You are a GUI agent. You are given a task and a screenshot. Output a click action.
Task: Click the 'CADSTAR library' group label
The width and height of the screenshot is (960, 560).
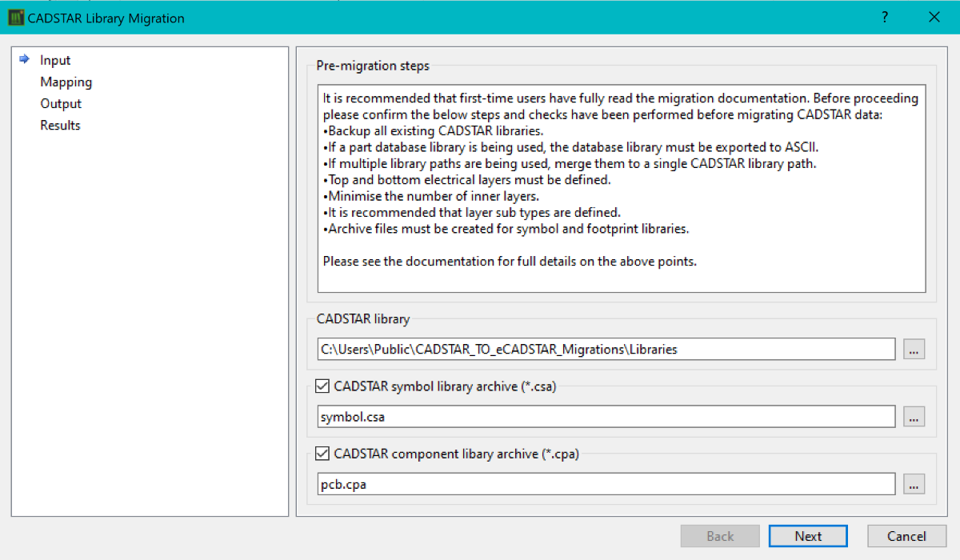pos(363,318)
